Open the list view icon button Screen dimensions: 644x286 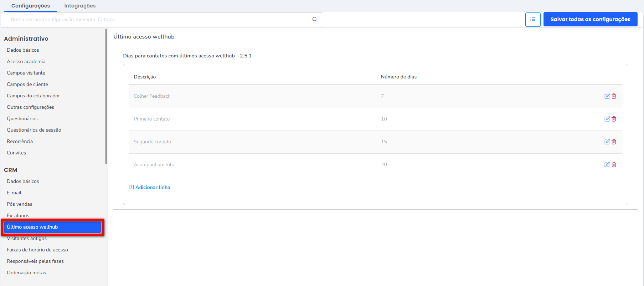tap(533, 19)
